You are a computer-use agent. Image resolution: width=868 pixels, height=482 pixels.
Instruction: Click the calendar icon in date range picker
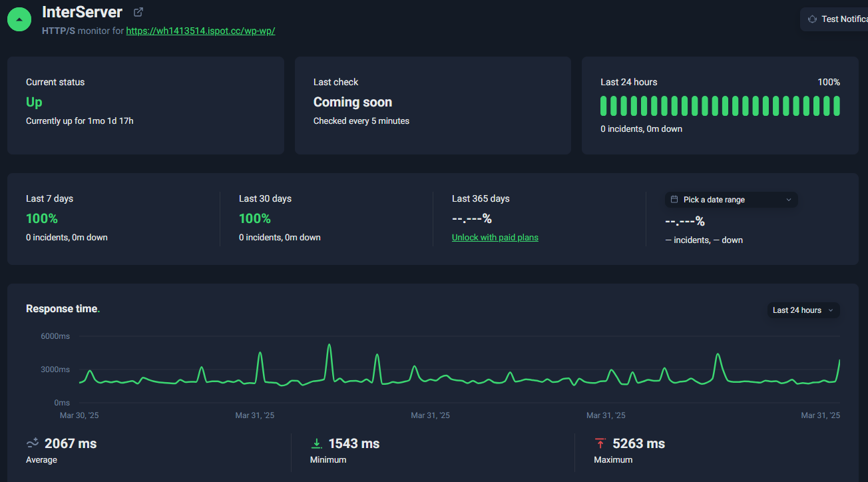click(674, 199)
